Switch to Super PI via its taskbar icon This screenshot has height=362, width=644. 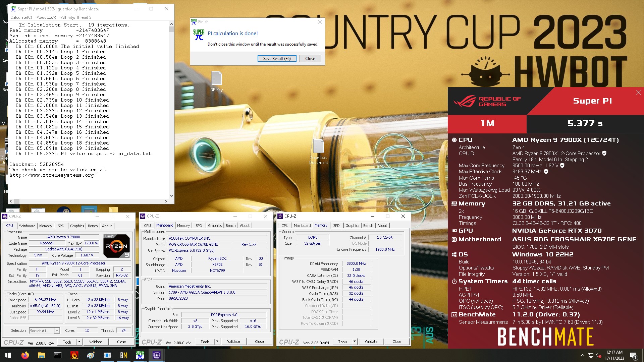click(x=140, y=355)
